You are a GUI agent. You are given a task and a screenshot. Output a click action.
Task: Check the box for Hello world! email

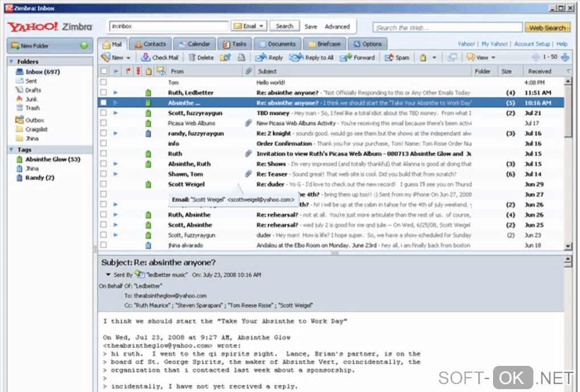click(x=103, y=82)
